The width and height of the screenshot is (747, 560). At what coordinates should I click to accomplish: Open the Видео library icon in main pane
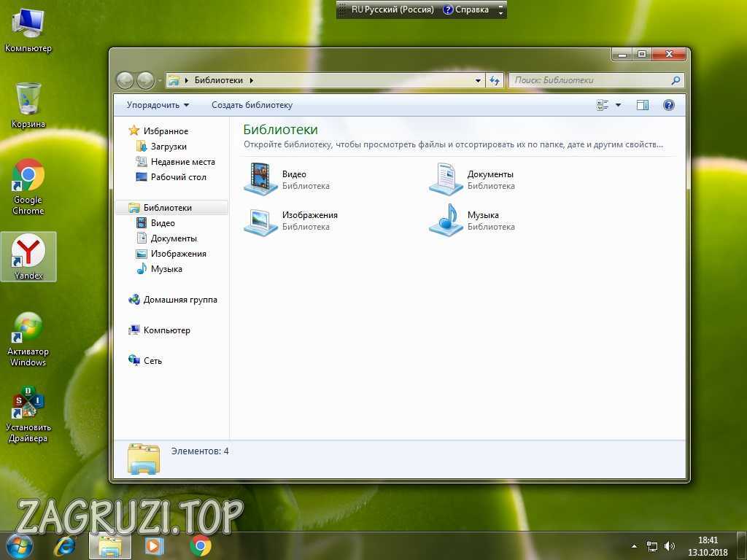[x=260, y=179]
